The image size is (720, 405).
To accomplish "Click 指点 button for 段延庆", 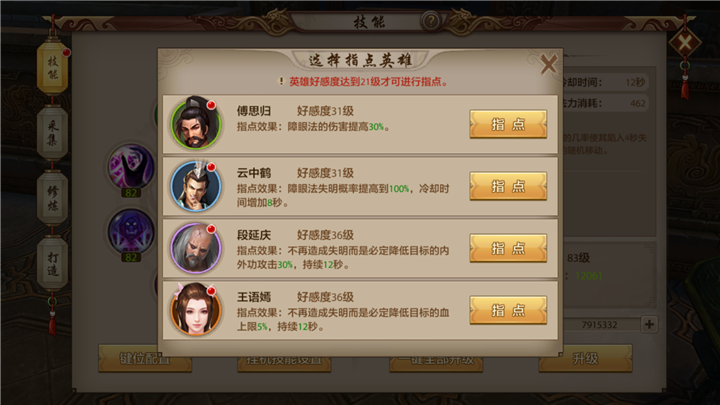I will [508, 248].
